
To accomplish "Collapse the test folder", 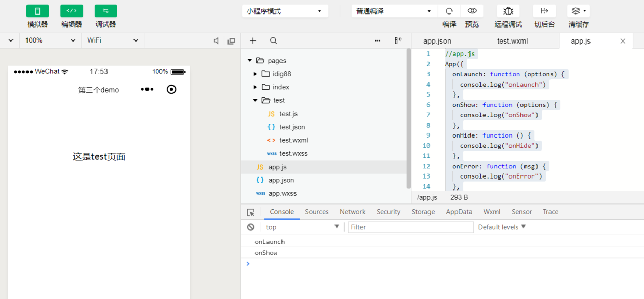I will (255, 100).
